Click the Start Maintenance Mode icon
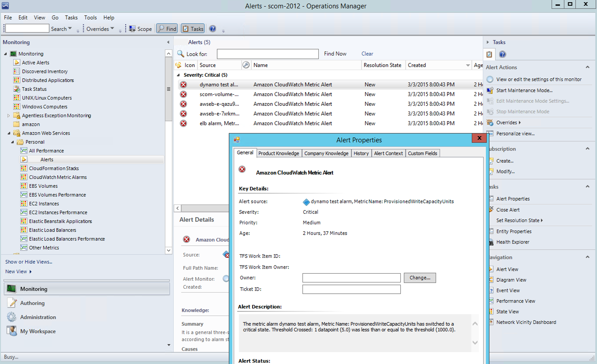 [490, 90]
